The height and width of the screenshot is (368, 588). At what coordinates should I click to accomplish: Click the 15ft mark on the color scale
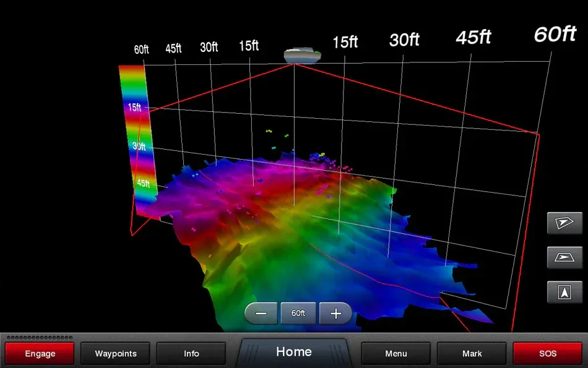pyautogui.click(x=135, y=107)
